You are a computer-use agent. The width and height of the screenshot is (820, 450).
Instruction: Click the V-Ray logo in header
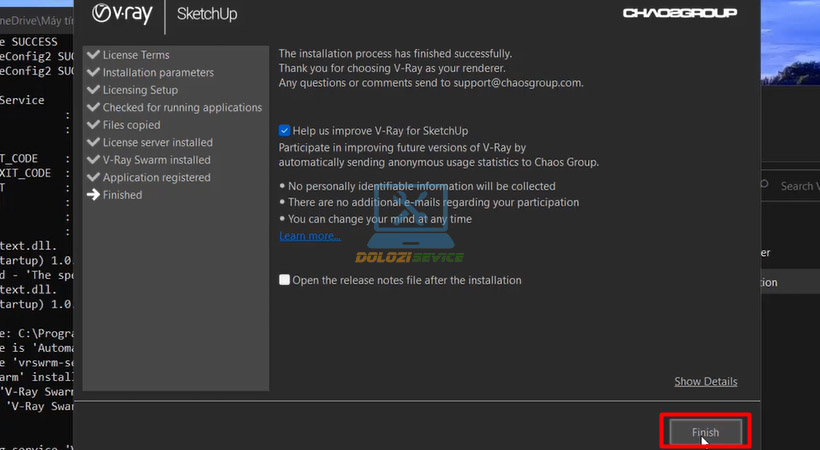coord(123,14)
